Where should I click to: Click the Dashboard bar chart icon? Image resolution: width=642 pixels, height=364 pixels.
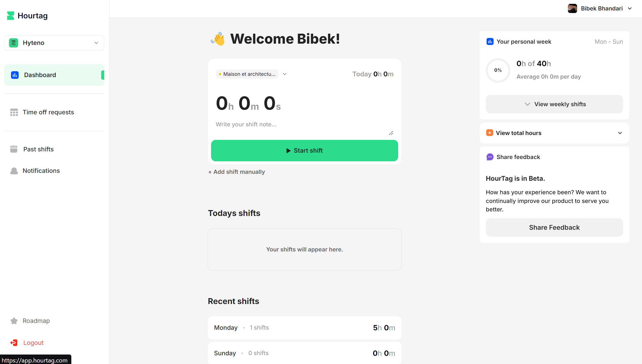coord(15,75)
